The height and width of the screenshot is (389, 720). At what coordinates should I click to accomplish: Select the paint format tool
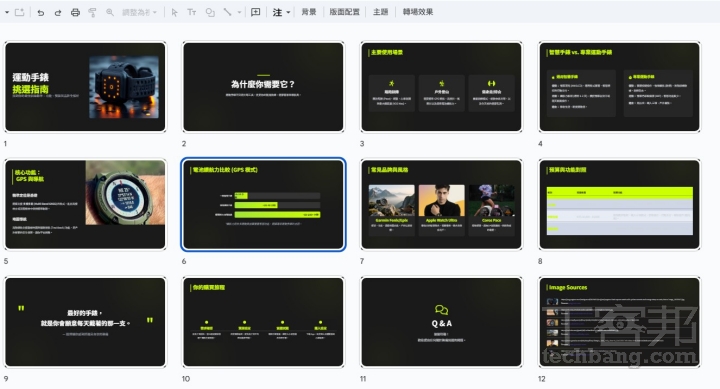tap(92, 12)
